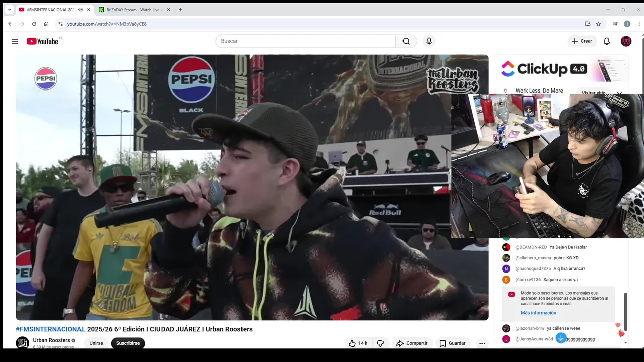
Task: Reload the page
Action: click(x=34, y=24)
